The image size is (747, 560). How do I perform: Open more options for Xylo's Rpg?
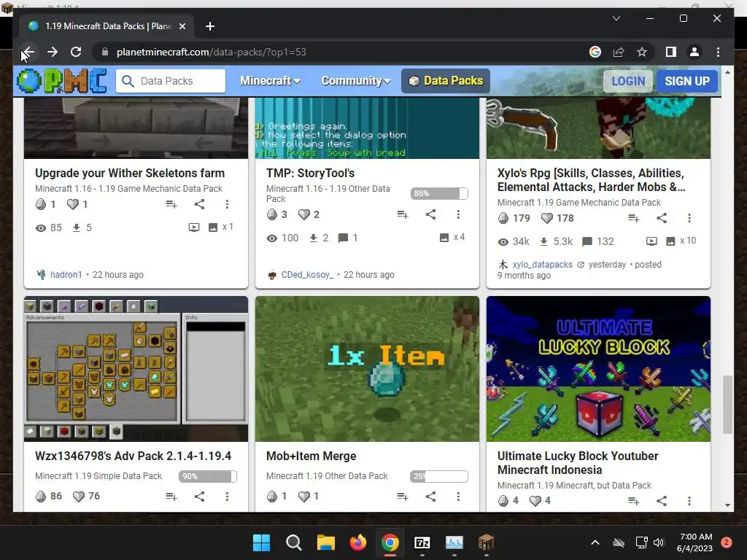(x=689, y=218)
